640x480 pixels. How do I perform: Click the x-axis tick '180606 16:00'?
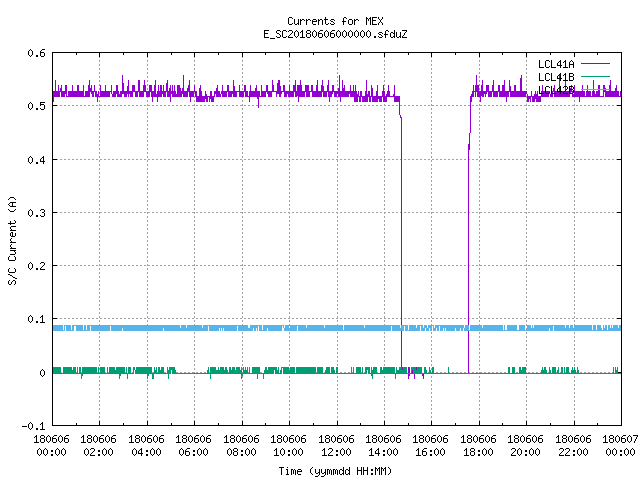431,446
